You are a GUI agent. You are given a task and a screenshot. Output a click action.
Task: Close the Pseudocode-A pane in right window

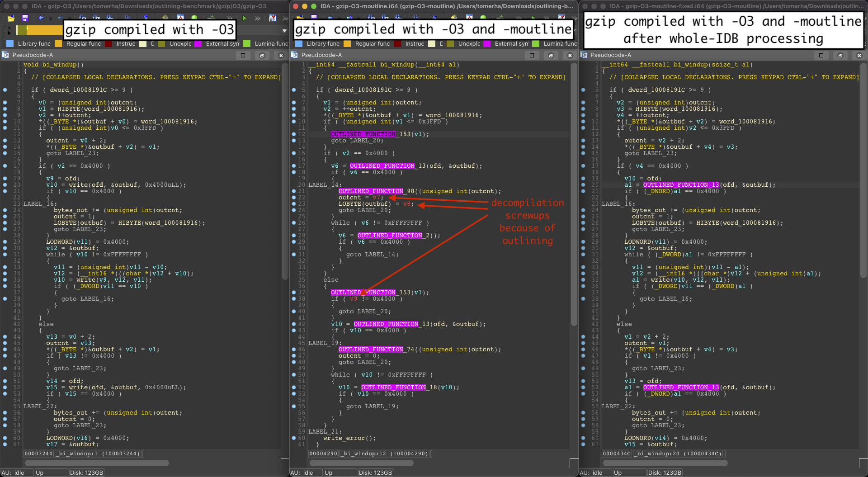point(859,55)
